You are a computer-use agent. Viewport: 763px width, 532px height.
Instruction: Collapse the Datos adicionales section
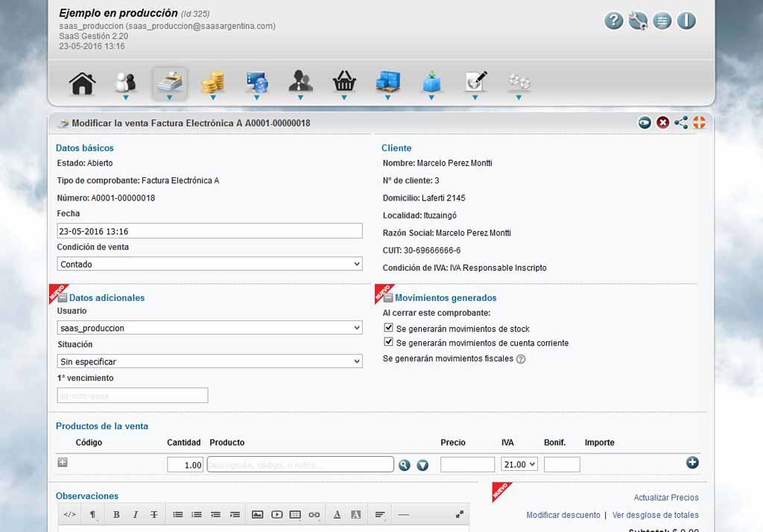point(63,297)
